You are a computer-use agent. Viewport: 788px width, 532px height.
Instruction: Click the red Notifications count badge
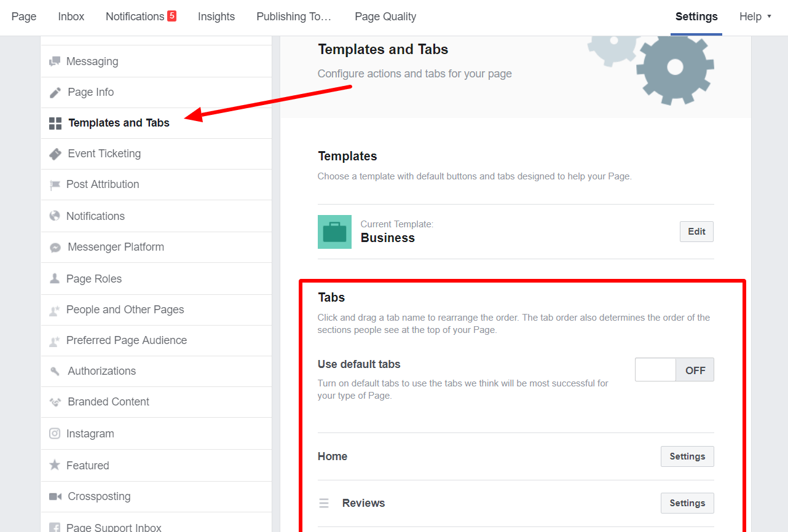click(x=171, y=16)
